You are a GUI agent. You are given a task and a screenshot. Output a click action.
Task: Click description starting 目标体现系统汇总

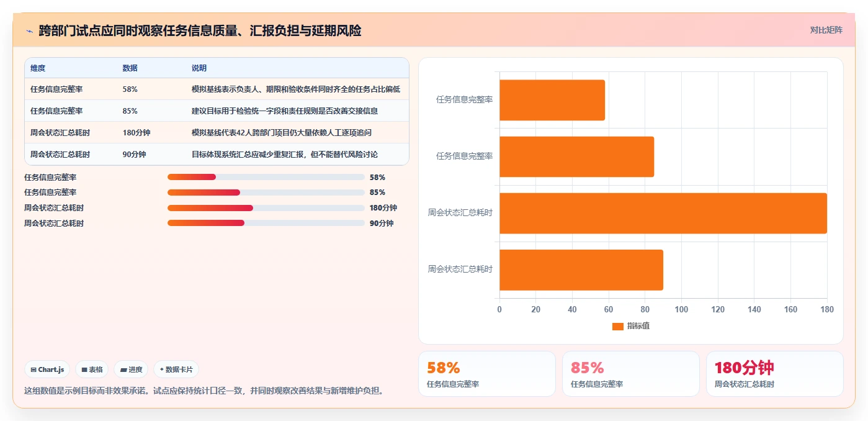click(x=285, y=155)
